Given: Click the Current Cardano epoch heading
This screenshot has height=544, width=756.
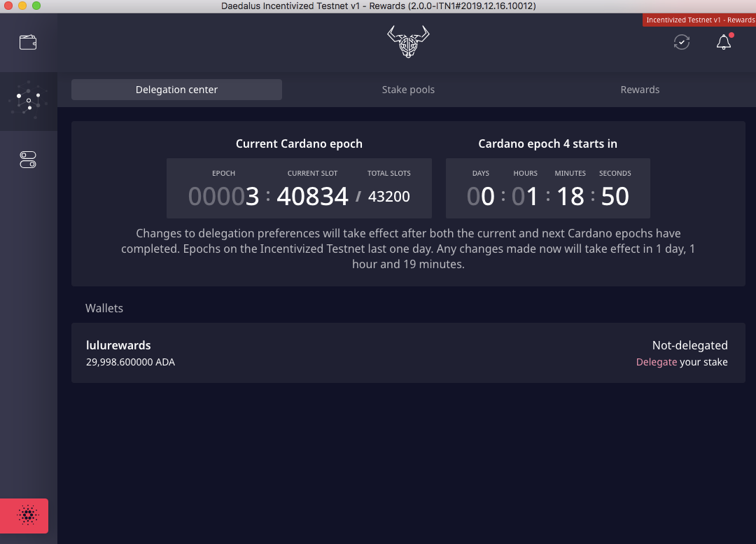Looking at the screenshot, I should pos(299,144).
